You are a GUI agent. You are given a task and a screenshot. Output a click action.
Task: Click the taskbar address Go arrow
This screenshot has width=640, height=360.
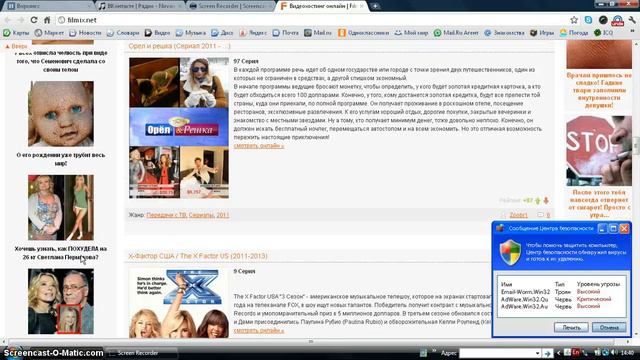547,353
